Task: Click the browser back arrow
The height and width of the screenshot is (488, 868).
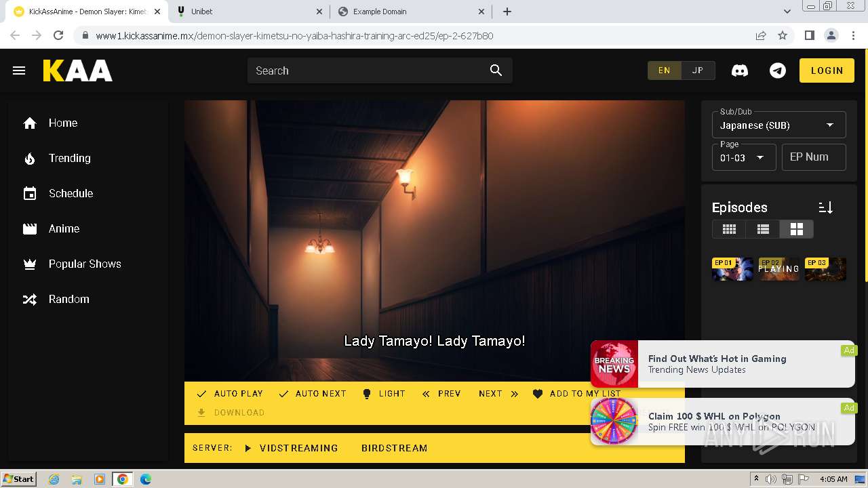Action: 15,35
